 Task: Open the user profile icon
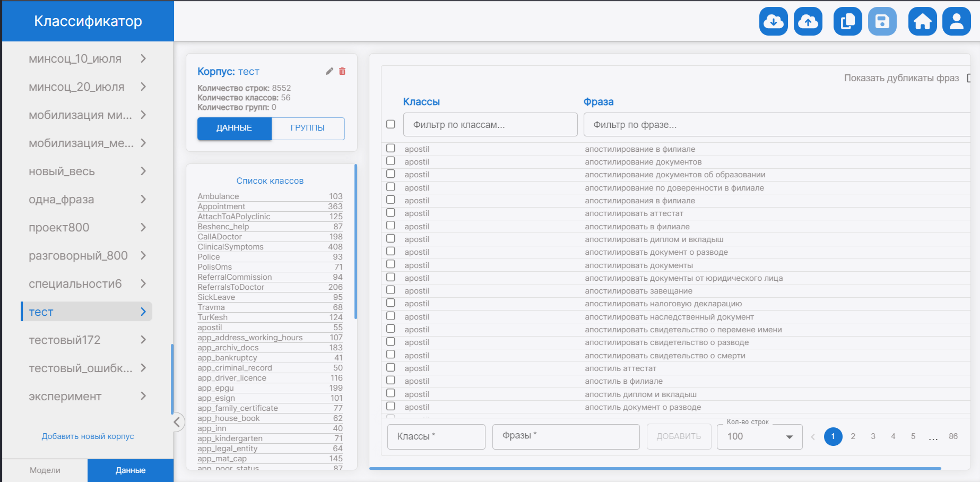coord(957,21)
